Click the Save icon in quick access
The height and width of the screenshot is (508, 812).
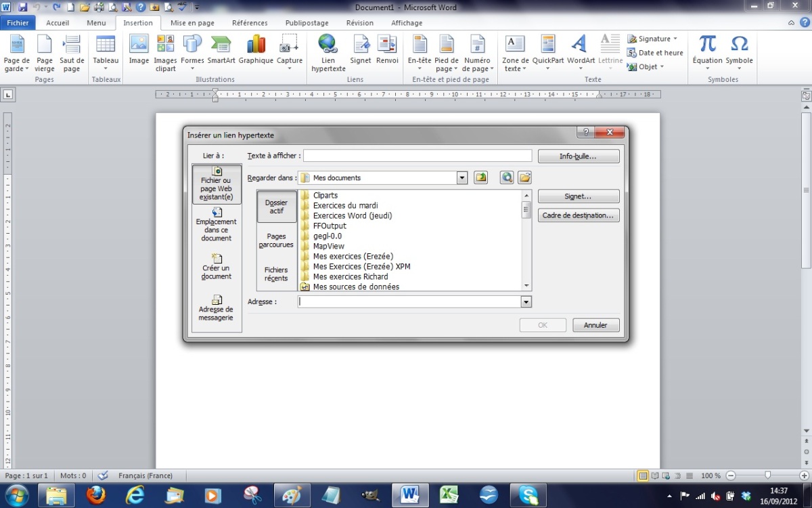click(x=23, y=7)
